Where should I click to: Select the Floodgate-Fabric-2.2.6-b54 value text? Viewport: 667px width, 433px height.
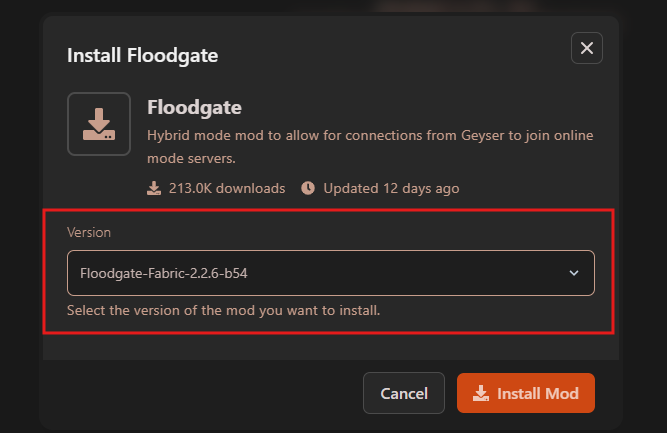click(x=170, y=272)
